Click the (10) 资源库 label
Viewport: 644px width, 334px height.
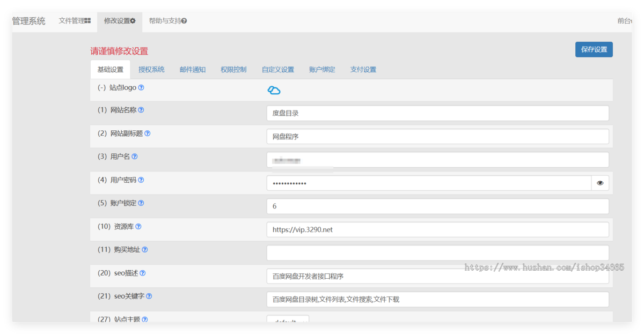click(x=115, y=227)
